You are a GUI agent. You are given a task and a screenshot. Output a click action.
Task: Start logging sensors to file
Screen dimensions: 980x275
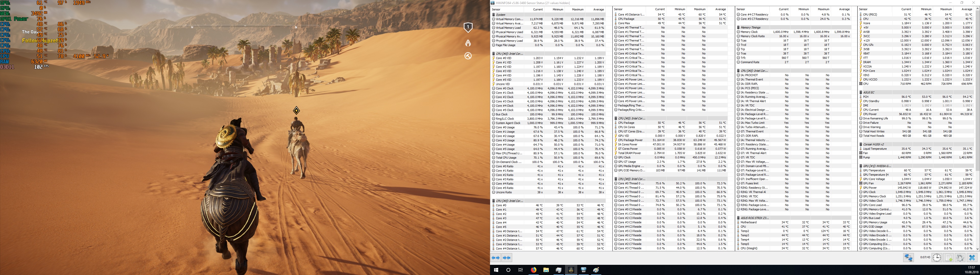click(x=948, y=257)
